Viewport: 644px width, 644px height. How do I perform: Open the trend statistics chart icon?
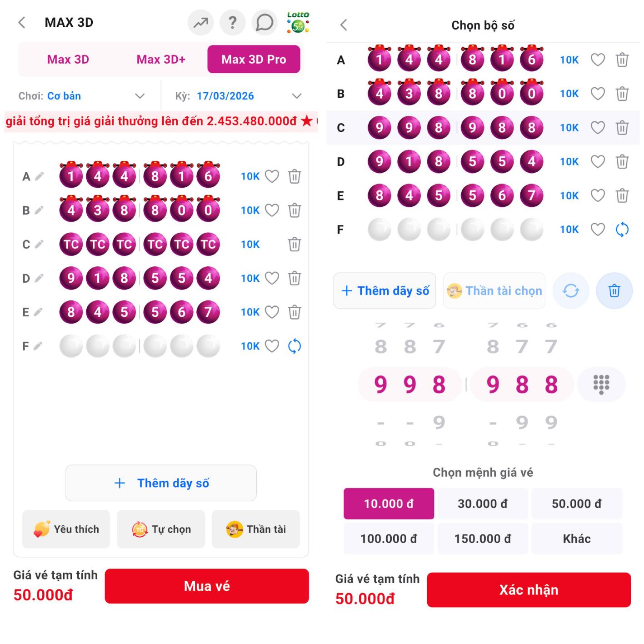(x=200, y=22)
